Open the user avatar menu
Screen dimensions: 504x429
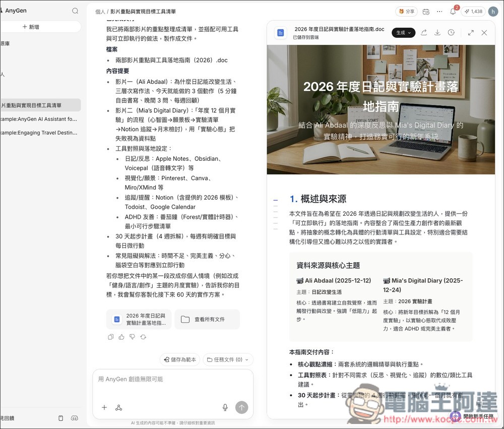coord(493,12)
